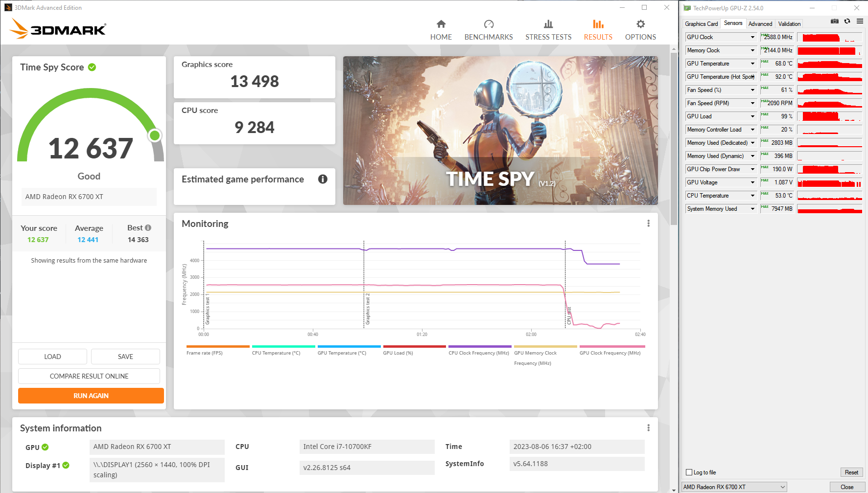This screenshot has height=493, width=868.
Task: Click the info icon beside Best score
Action: pyautogui.click(x=148, y=228)
